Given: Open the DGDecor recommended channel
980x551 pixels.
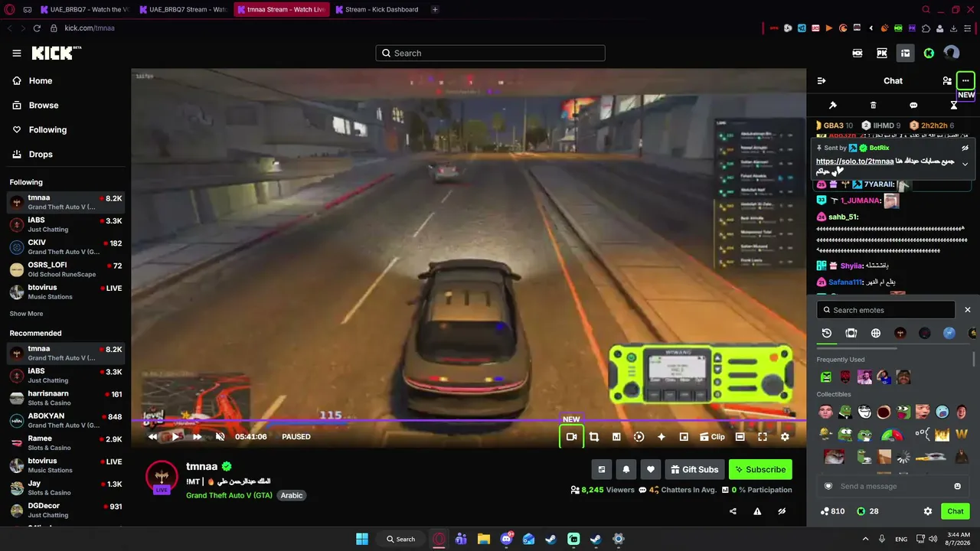Looking at the screenshot, I should click(x=66, y=510).
